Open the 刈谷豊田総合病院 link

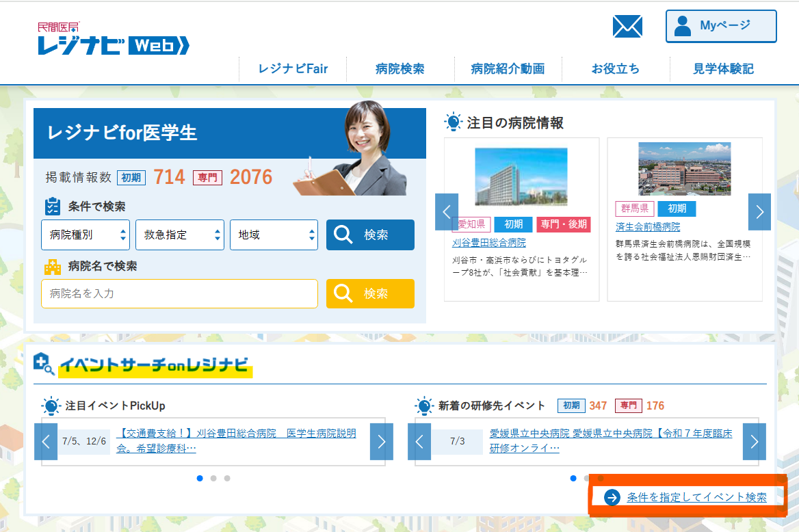click(489, 243)
